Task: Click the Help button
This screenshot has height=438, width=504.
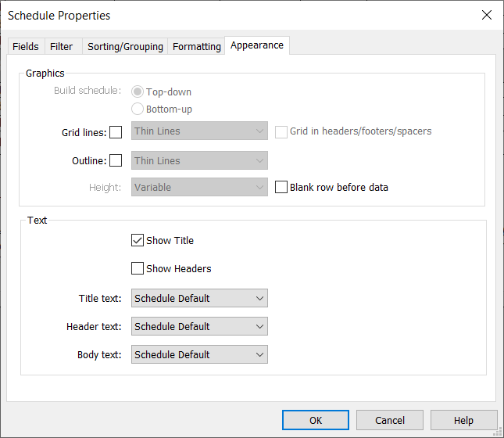Action: (x=463, y=420)
